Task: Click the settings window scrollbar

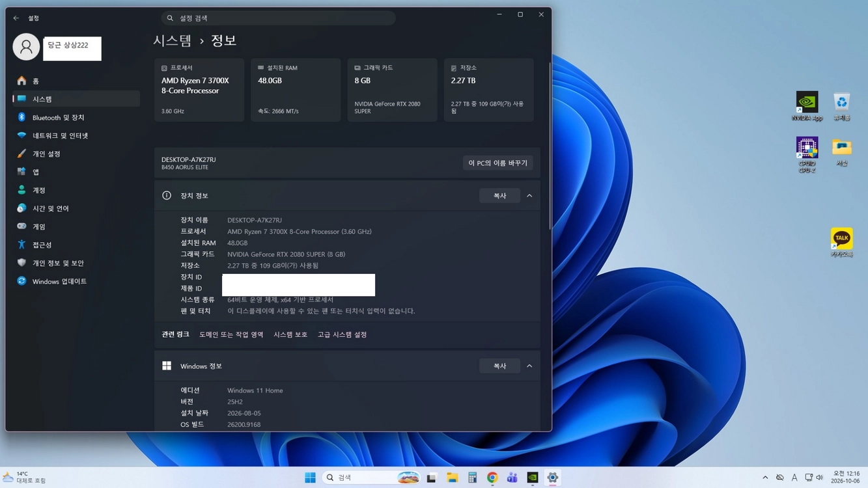Action: [550, 146]
